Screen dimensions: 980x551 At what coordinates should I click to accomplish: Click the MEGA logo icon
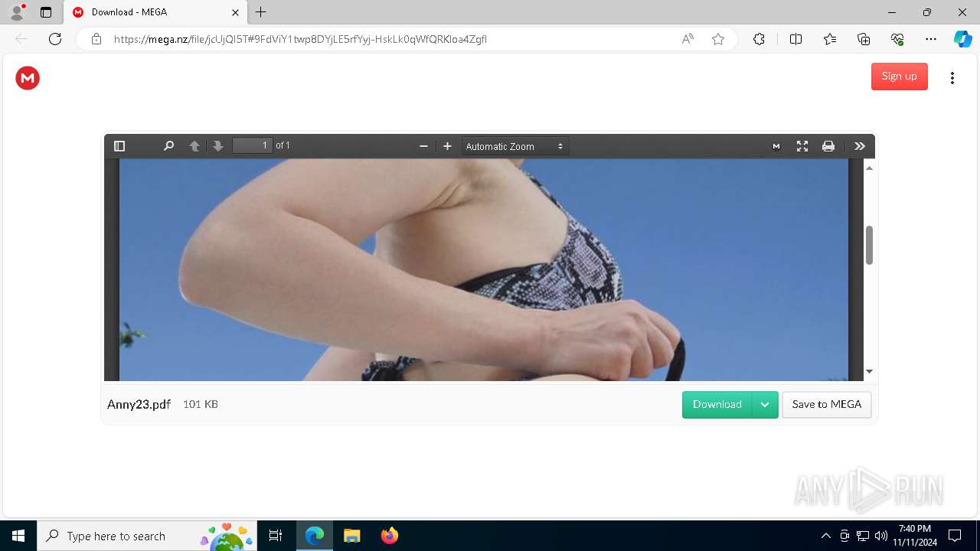pos(28,77)
